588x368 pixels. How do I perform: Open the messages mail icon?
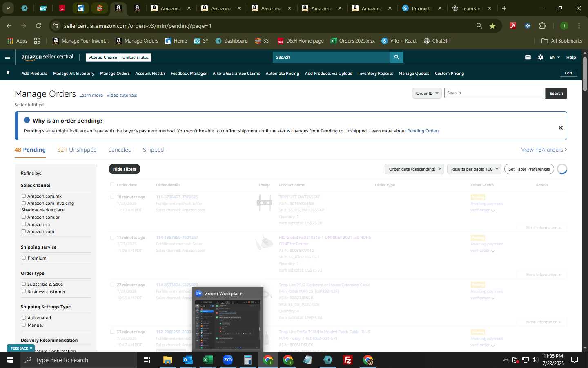528,57
